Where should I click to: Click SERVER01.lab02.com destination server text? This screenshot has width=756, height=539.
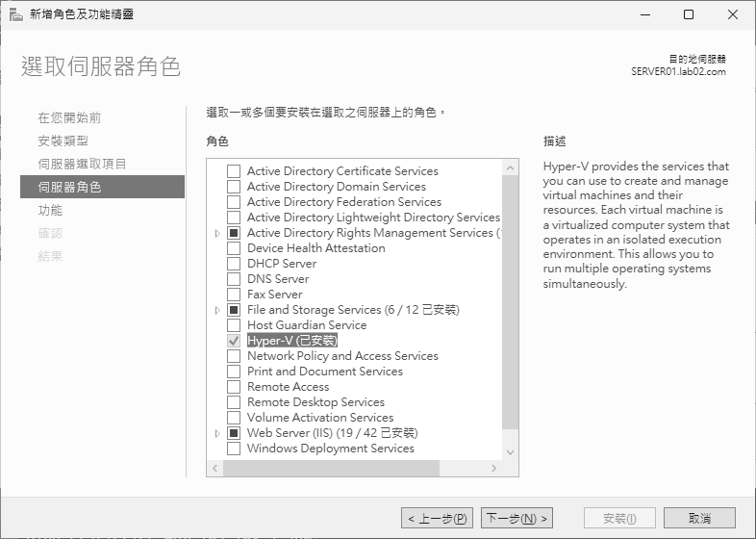pos(678,72)
